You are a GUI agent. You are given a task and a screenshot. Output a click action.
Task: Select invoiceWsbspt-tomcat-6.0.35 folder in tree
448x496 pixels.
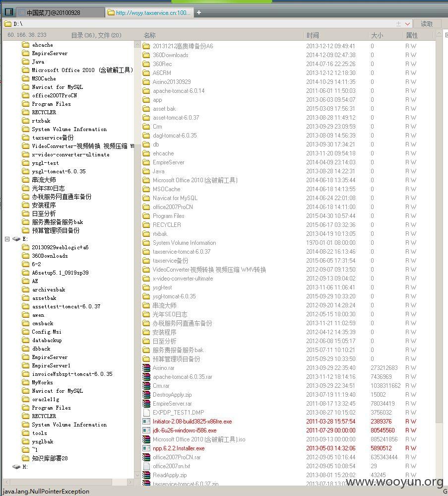pyautogui.click(x=72, y=374)
